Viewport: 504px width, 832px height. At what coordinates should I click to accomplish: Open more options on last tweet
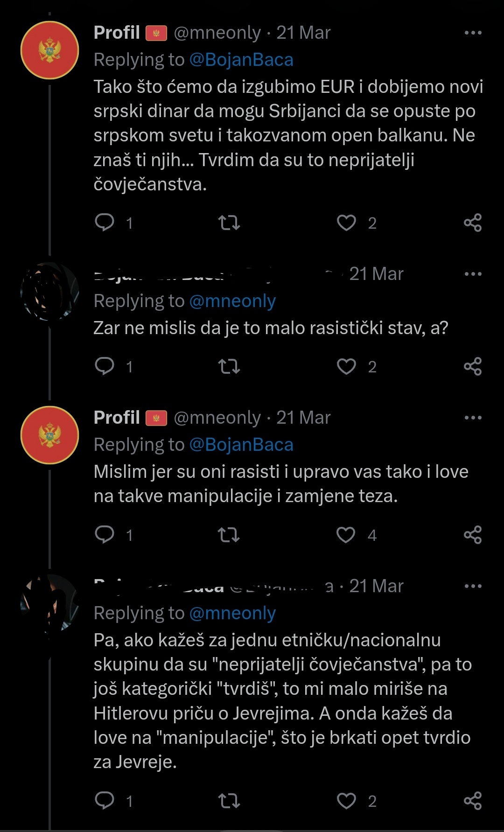pos(473,586)
